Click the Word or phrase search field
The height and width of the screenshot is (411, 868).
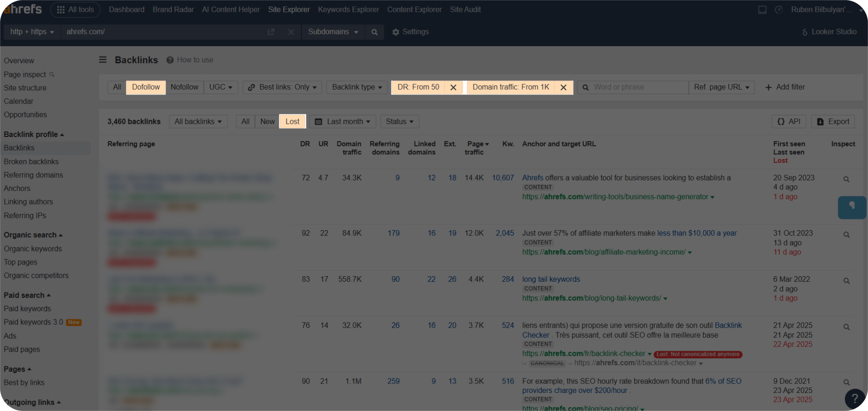(x=633, y=87)
